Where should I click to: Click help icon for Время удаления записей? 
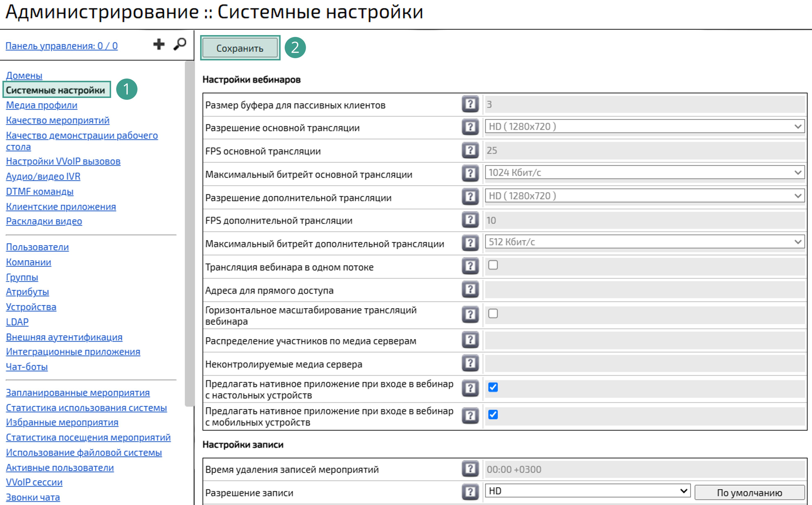(x=470, y=469)
